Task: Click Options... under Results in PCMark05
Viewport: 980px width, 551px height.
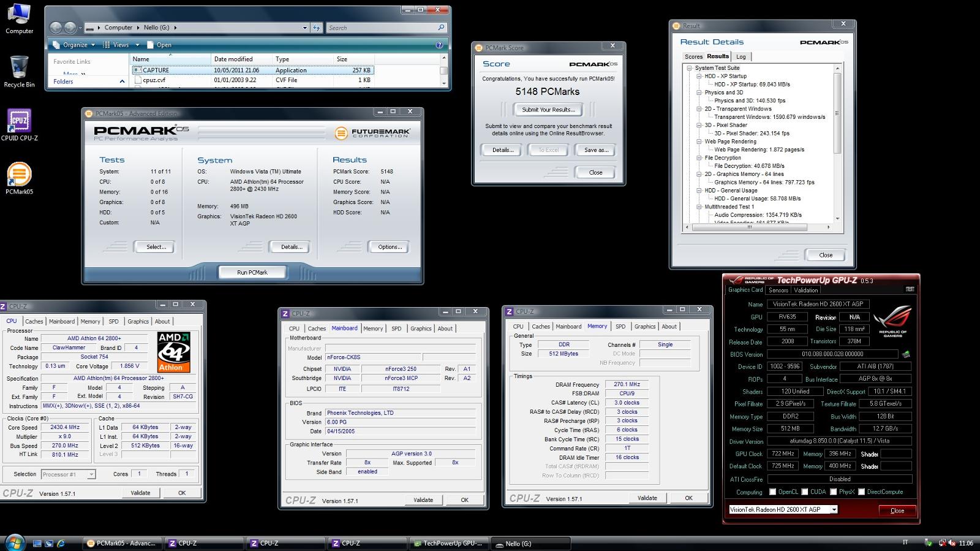Action: (390, 247)
